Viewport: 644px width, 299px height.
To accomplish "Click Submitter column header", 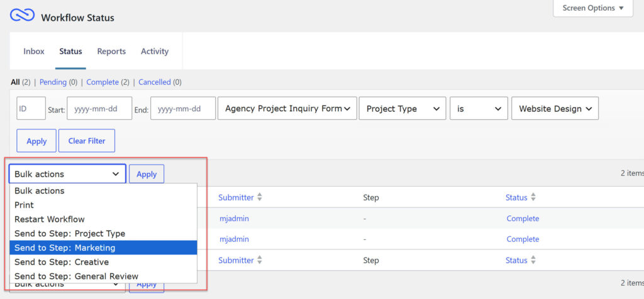I will tap(236, 197).
